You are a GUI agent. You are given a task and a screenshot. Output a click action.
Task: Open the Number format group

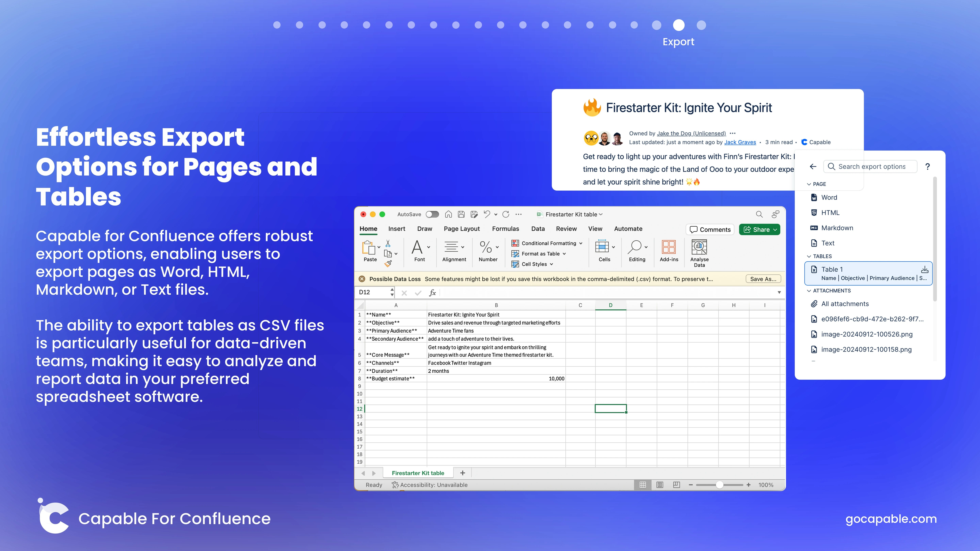(488, 251)
